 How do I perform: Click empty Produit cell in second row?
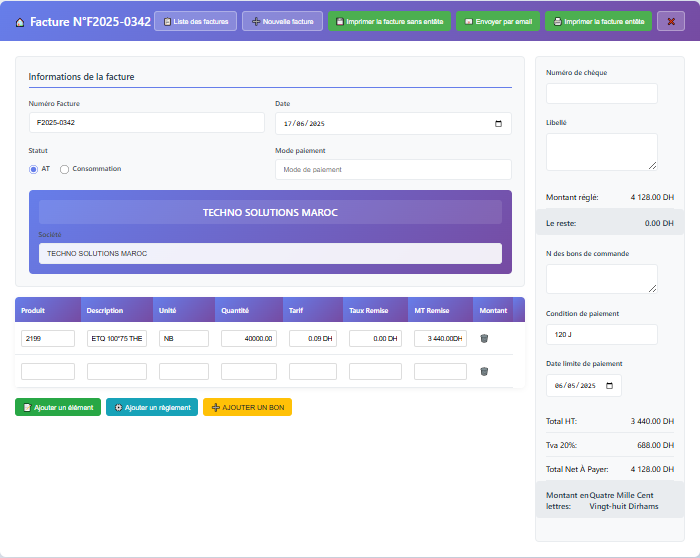click(x=48, y=371)
